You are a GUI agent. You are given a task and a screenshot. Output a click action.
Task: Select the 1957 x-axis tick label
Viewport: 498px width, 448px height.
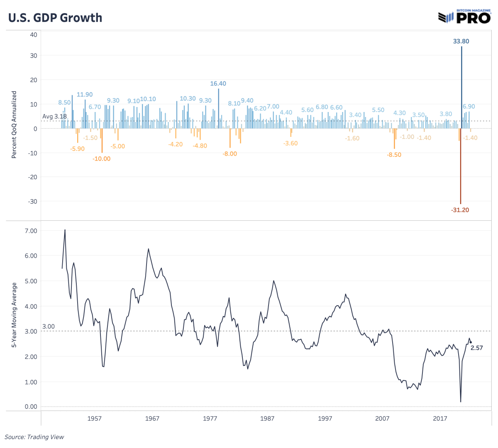(x=94, y=418)
